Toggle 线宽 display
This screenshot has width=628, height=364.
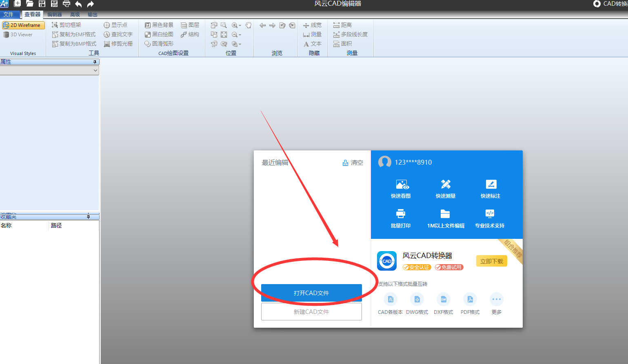(312, 25)
